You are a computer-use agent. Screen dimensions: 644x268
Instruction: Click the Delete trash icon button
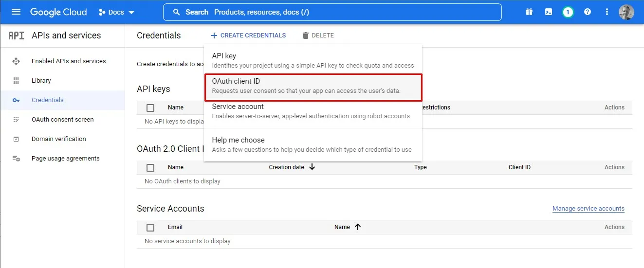pos(318,36)
